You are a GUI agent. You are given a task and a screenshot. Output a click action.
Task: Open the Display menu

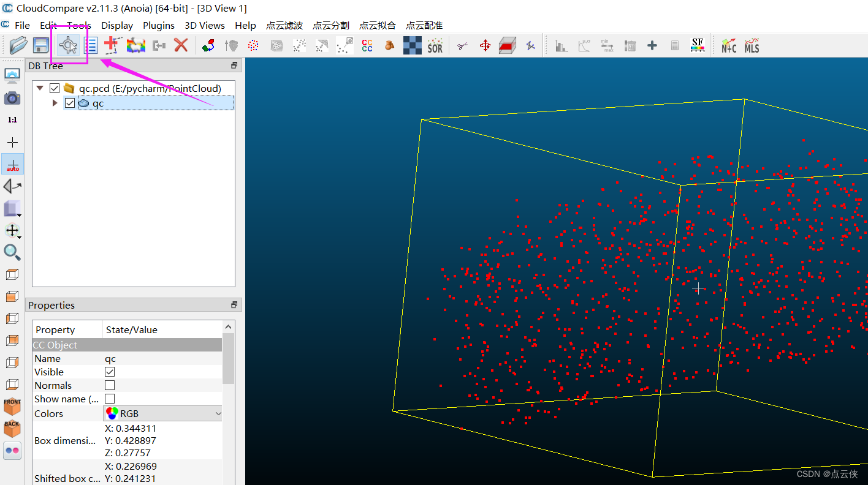(x=117, y=25)
